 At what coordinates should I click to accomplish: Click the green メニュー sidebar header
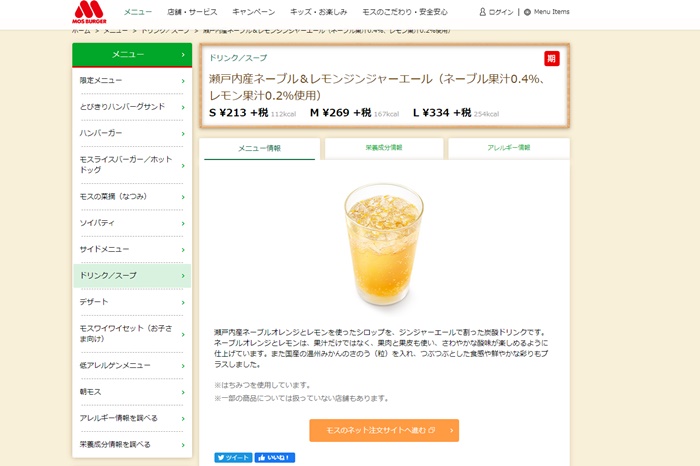tap(132, 55)
